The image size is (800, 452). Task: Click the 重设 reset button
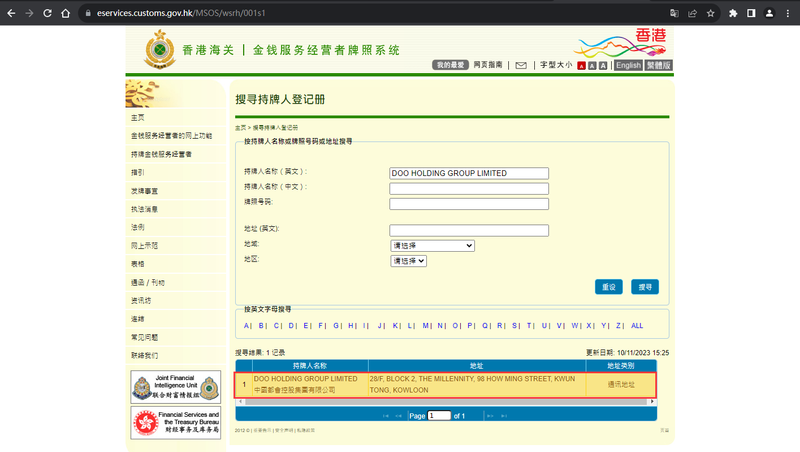coord(609,287)
